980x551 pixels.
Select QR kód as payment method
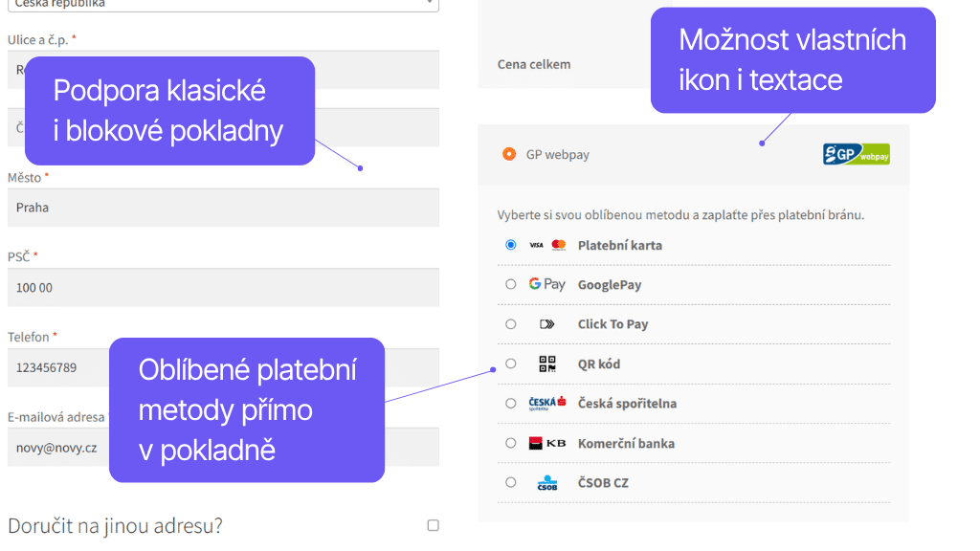coord(510,364)
